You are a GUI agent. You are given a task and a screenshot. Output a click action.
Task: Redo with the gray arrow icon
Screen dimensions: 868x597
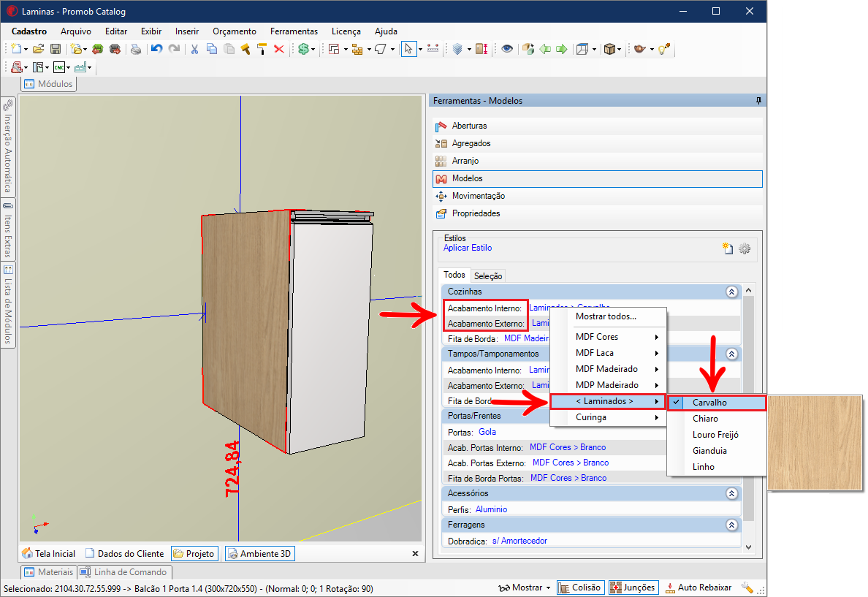(x=175, y=49)
